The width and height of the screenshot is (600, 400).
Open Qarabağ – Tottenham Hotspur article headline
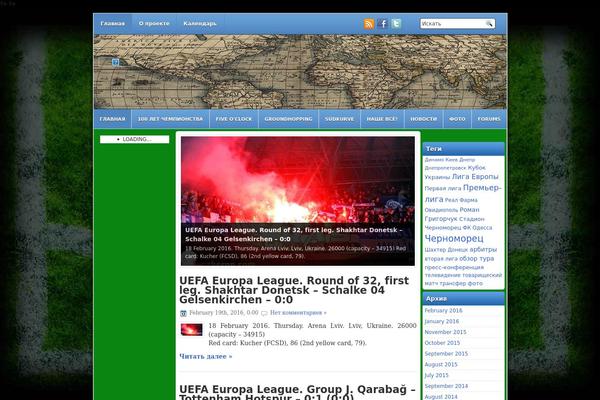297,393
